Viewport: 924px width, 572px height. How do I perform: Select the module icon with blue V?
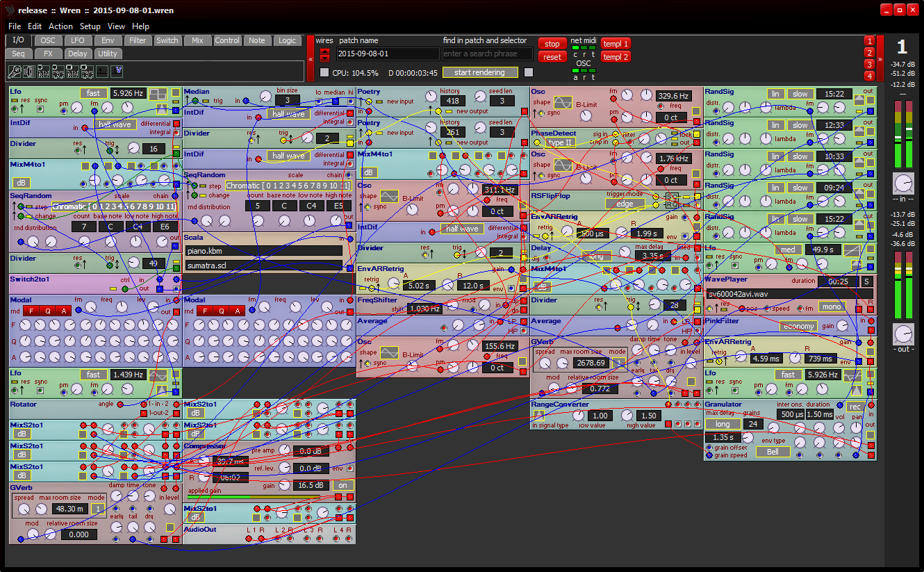point(117,71)
